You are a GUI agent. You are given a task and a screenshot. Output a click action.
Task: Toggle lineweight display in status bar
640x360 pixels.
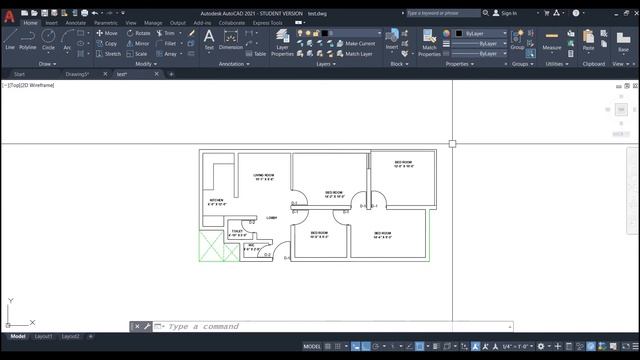[x=436, y=347]
